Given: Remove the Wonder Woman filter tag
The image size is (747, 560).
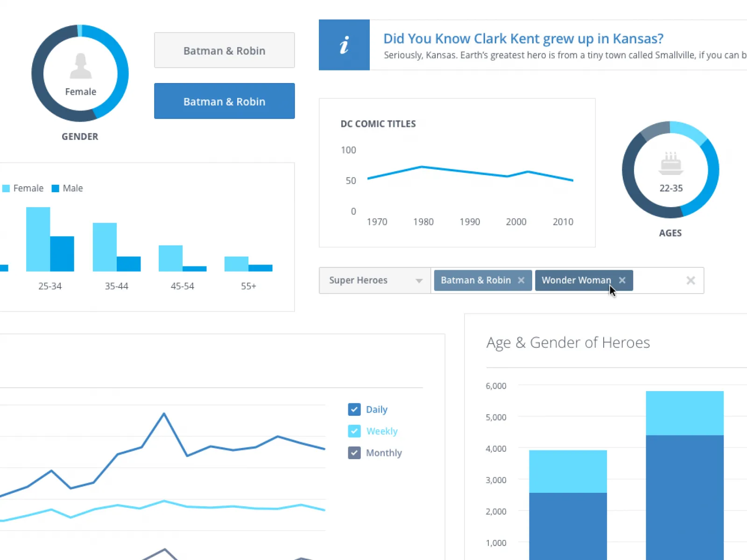Looking at the screenshot, I should [x=622, y=280].
